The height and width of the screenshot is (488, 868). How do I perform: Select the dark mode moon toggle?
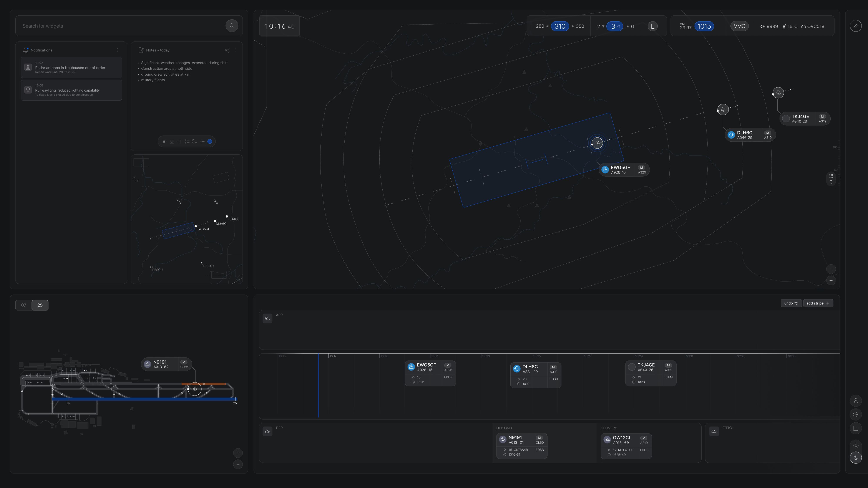point(856,458)
